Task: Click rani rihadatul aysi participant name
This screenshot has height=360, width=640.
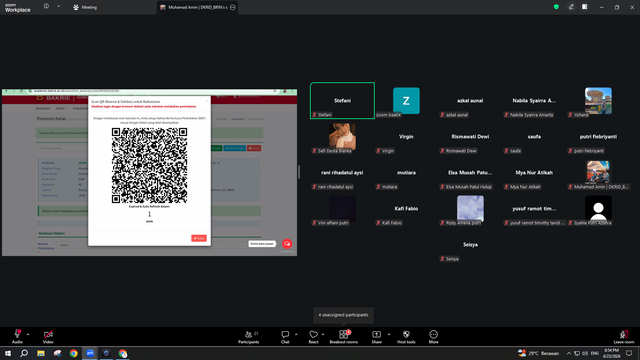Action: 342,173
